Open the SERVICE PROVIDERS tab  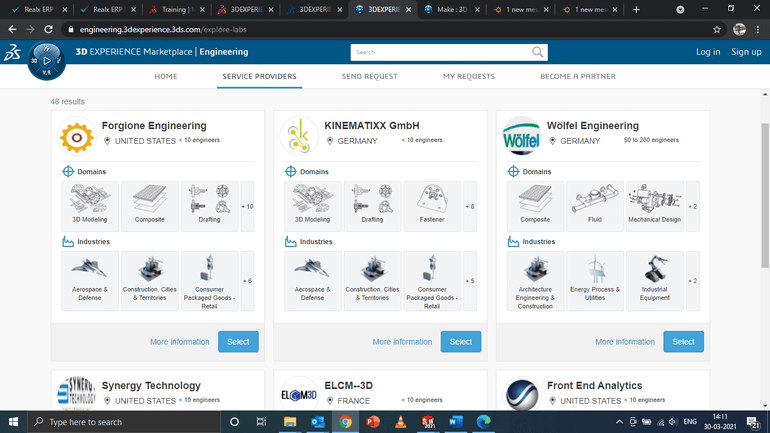pyautogui.click(x=259, y=77)
